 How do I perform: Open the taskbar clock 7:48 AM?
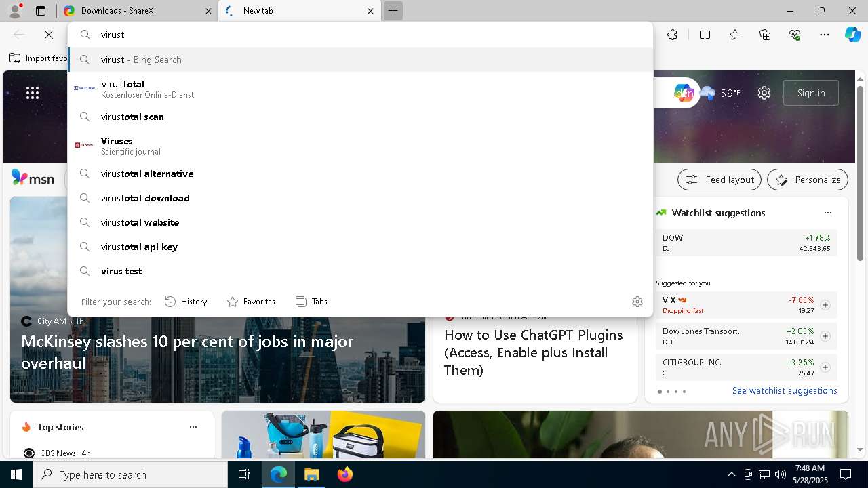[x=810, y=474]
